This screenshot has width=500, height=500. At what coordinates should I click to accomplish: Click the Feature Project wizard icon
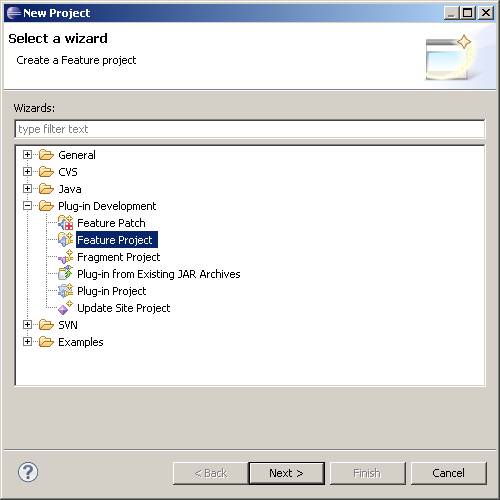coord(65,240)
